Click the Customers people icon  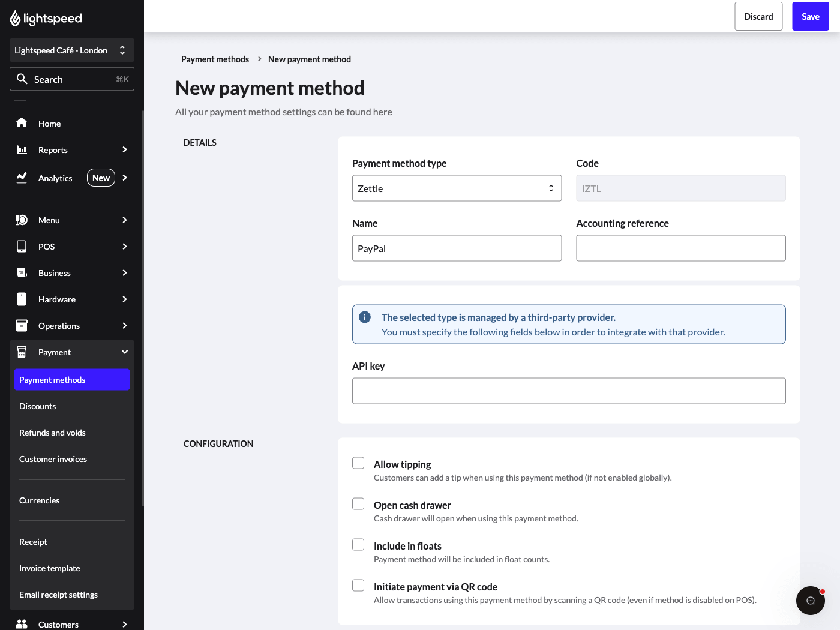click(x=22, y=624)
